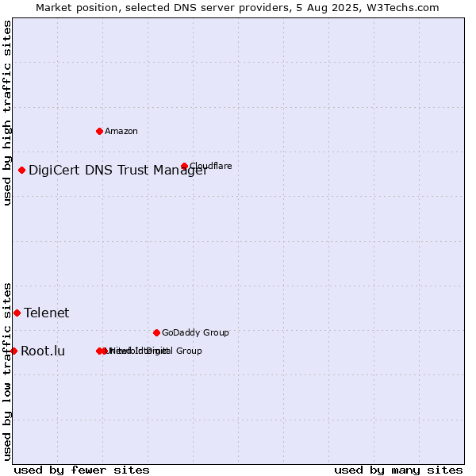Viewport: 476px width, 476px height.
Task: Click the 'GoDaddy Group' label text
Action: click(x=195, y=332)
